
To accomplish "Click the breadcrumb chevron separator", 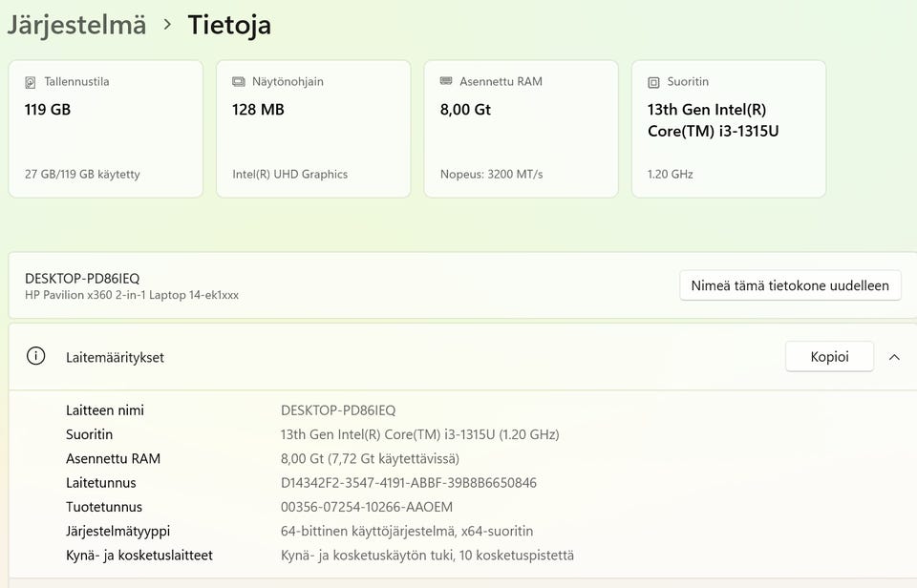I will pyautogui.click(x=168, y=25).
